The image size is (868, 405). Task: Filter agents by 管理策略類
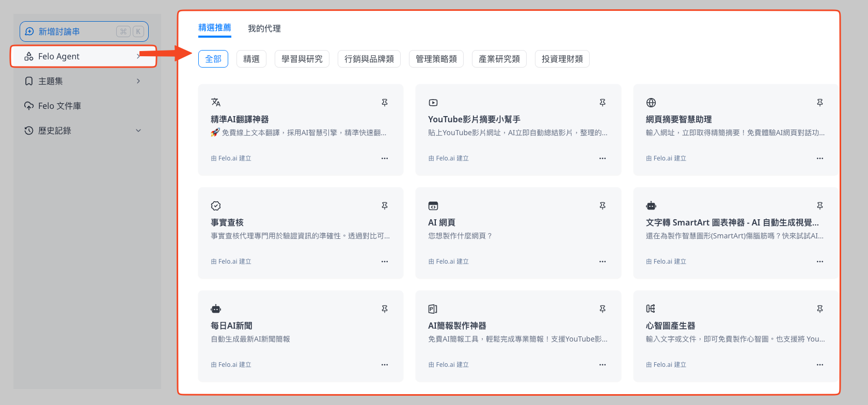(x=436, y=59)
